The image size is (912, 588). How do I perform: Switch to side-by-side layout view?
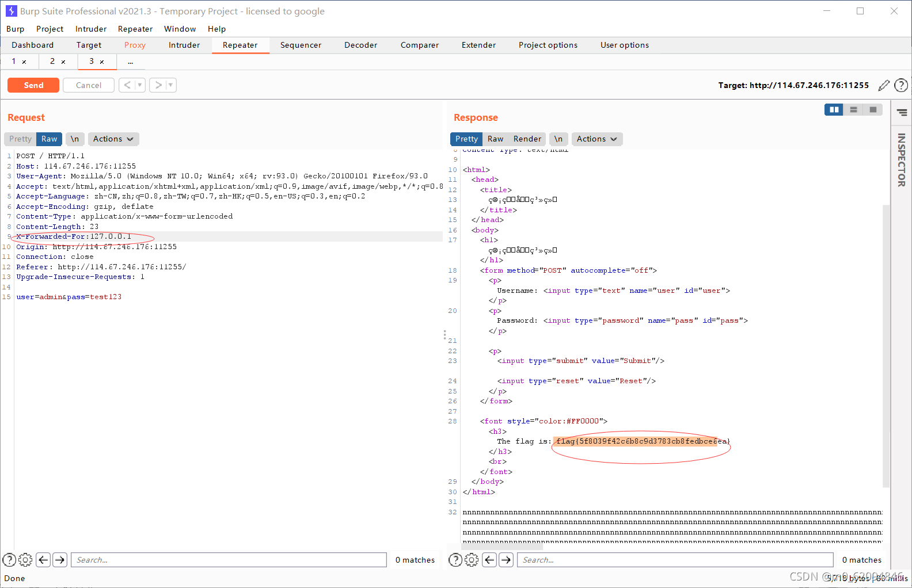click(x=834, y=109)
